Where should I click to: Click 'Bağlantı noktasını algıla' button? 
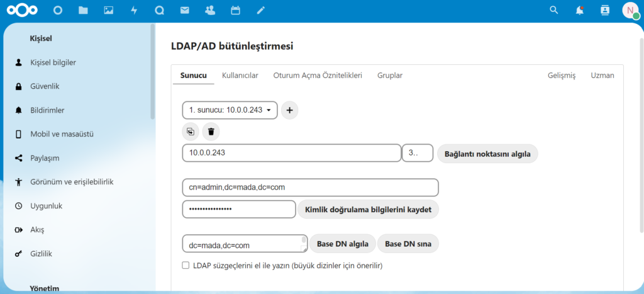[x=487, y=154]
